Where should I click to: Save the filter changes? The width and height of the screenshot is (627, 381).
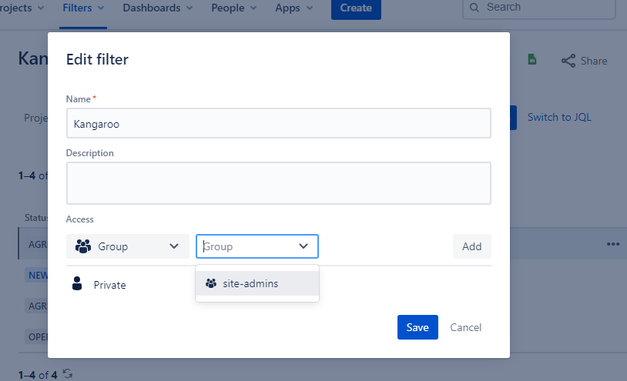[417, 327]
